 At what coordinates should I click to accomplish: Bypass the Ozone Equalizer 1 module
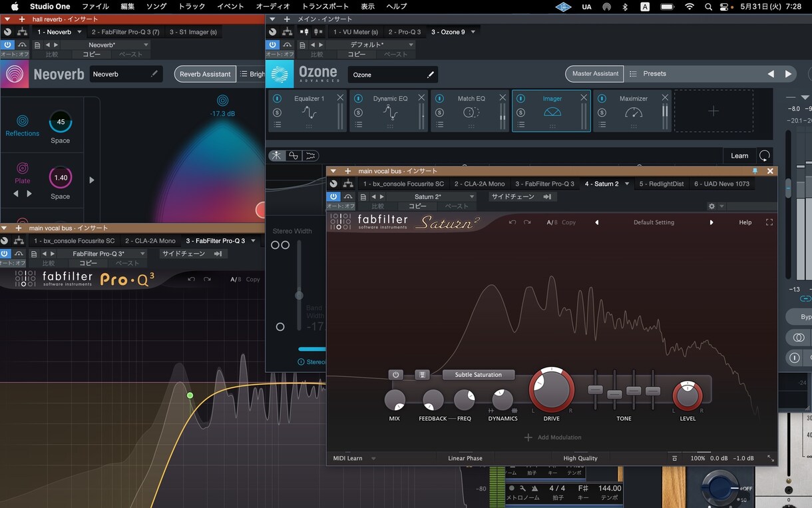277,99
